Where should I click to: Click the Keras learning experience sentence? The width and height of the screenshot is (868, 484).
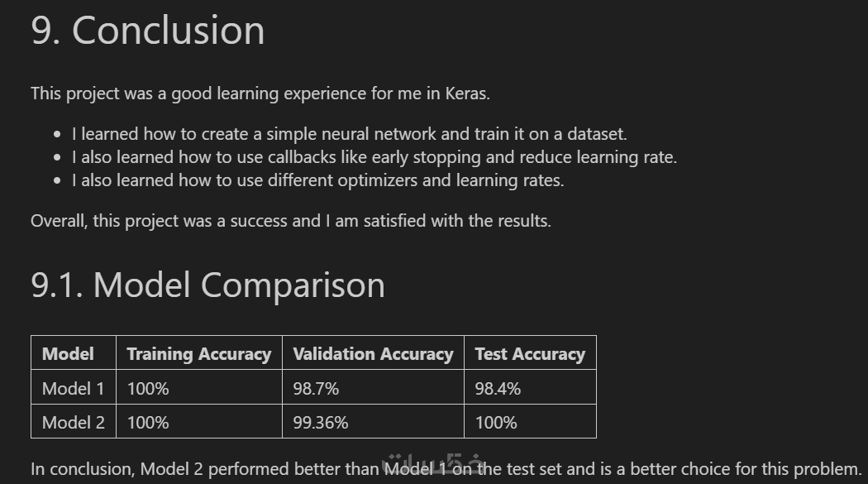tap(260, 93)
